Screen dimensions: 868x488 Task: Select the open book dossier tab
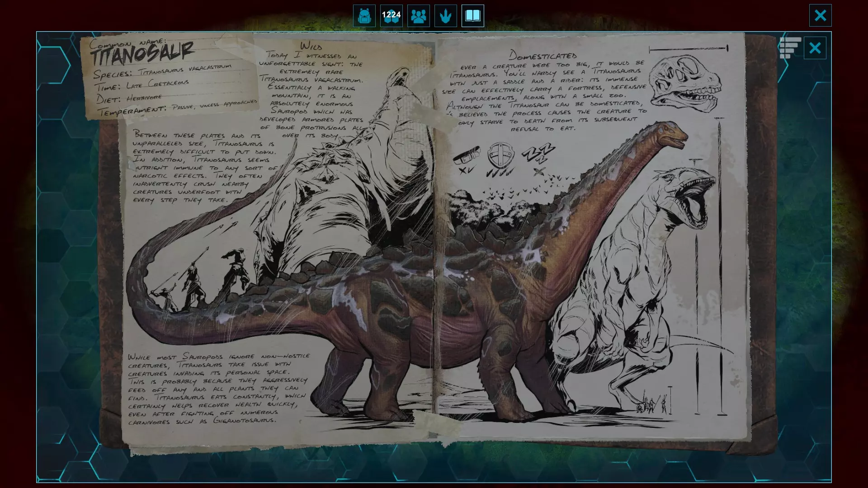472,16
